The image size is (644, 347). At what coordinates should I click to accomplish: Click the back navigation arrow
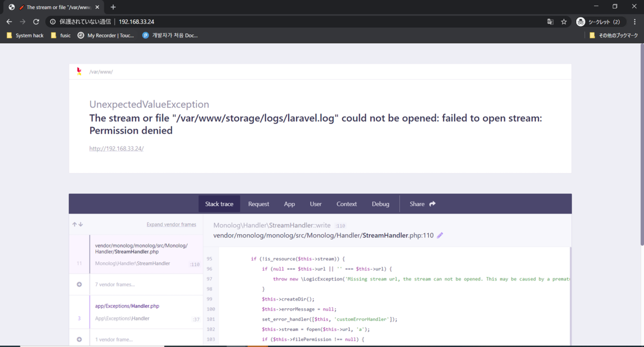click(x=9, y=23)
